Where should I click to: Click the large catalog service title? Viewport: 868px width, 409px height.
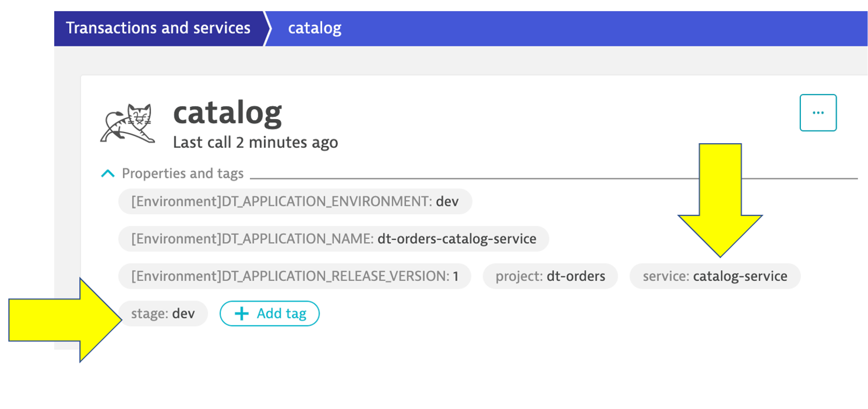[227, 113]
